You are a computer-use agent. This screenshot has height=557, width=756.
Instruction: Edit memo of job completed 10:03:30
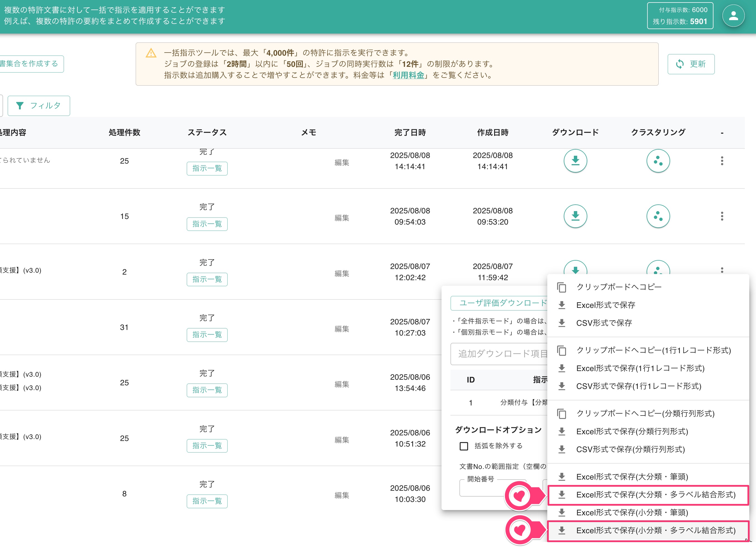(342, 495)
